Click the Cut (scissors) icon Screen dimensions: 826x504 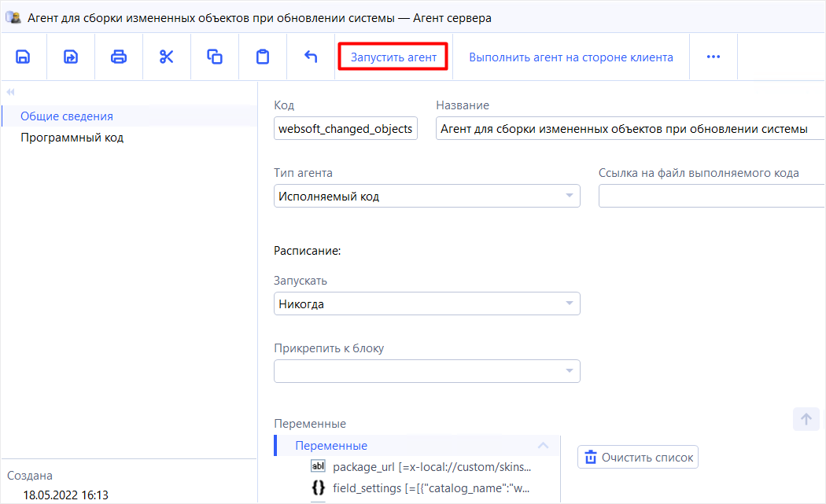coord(167,56)
